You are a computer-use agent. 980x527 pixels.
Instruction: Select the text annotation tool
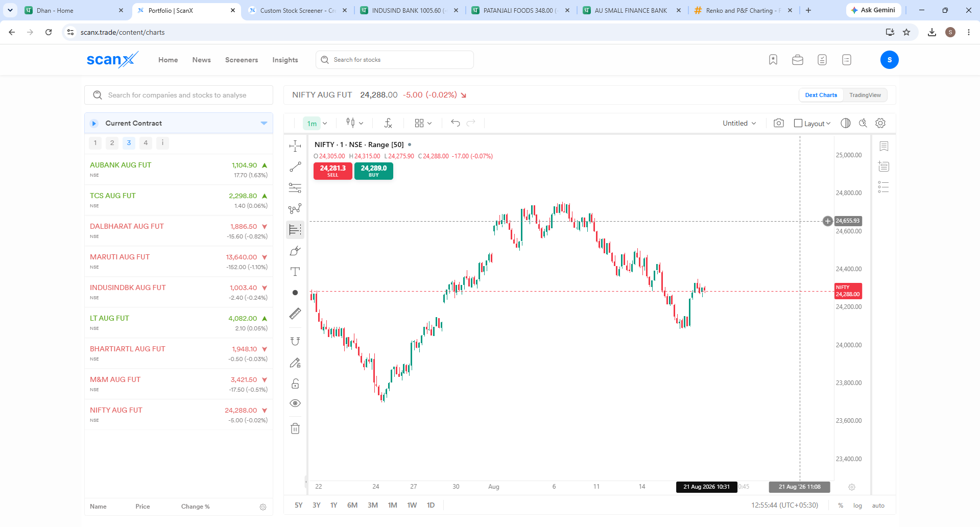click(x=295, y=272)
